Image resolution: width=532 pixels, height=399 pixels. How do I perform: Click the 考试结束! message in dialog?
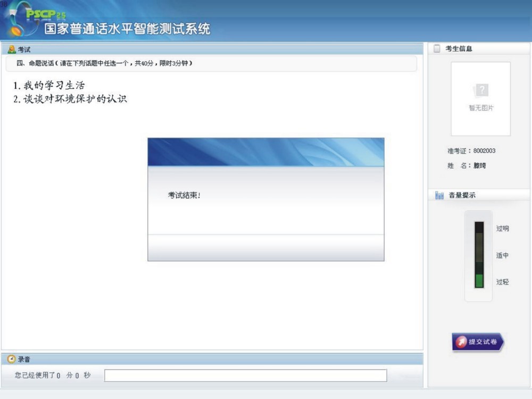coord(184,195)
